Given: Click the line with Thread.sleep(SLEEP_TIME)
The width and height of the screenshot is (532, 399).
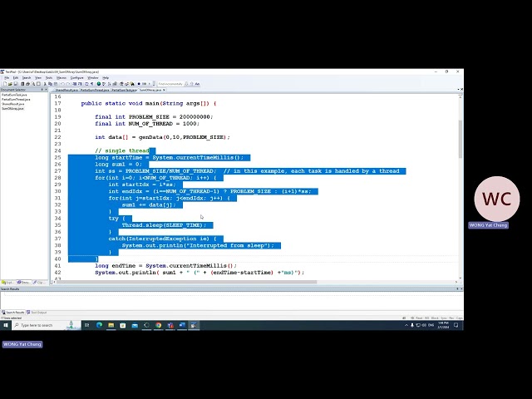Looking at the screenshot, I should (165, 225).
